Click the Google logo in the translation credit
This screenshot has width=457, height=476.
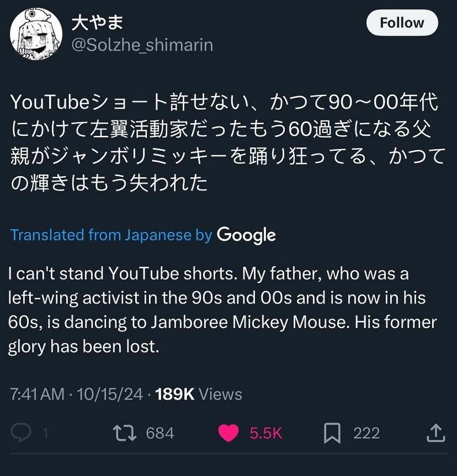point(246,235)
